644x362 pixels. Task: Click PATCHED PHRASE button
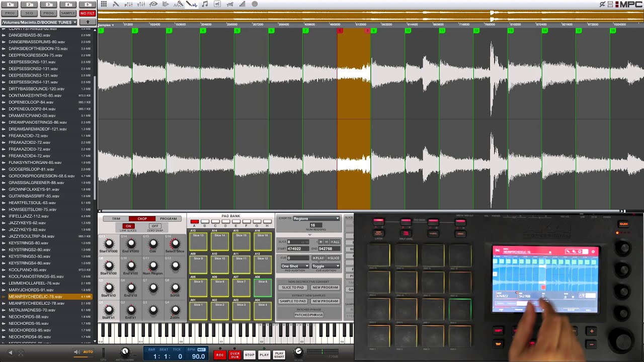309,315
